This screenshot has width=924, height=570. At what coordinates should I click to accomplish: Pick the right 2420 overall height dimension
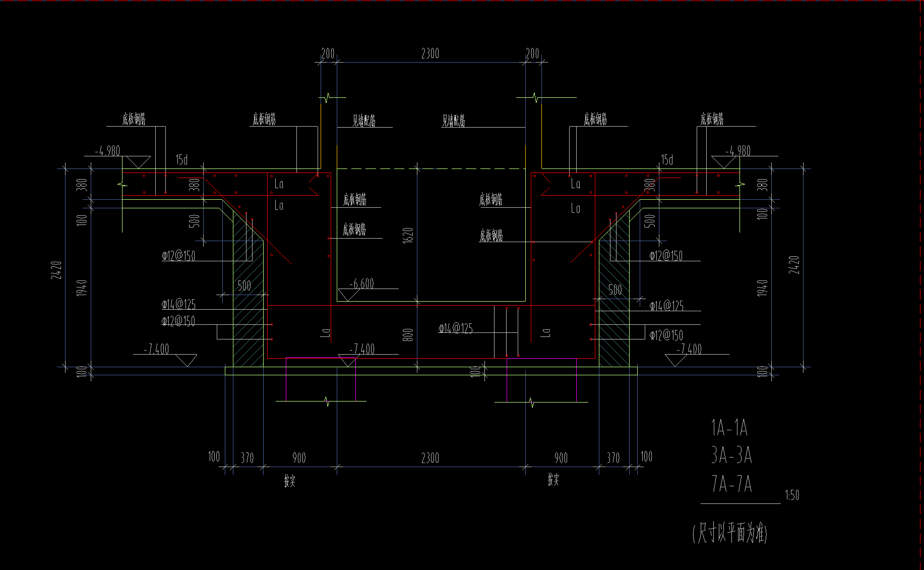pyautogui.click(x=794, y=265)
